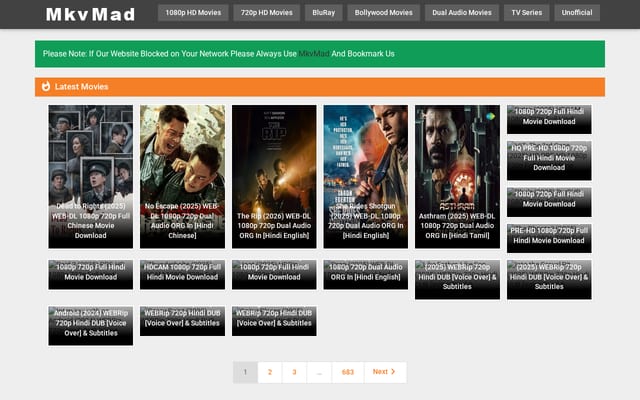Go to the Bollywood Movies category
Screen dimensions: 640x400
tap(384, 13)
